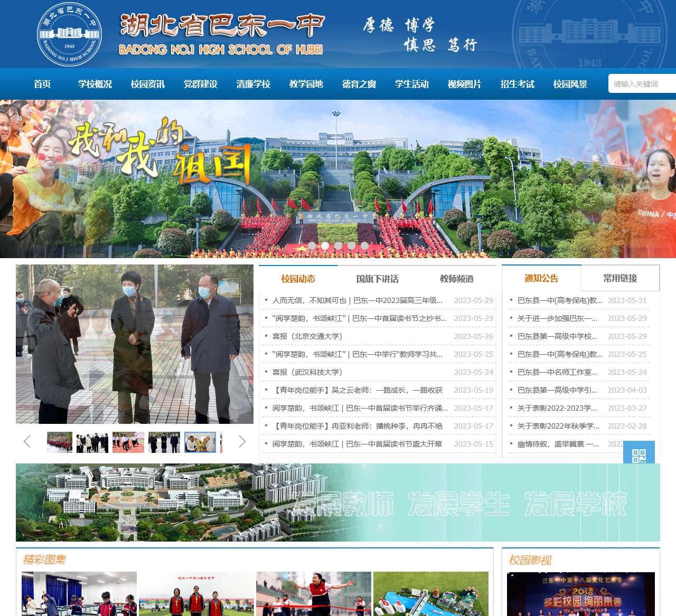Click the large slideshow photo of masked officials

135,344
